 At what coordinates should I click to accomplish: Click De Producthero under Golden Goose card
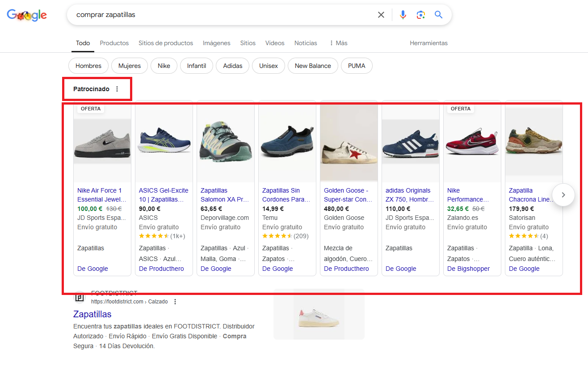pos(346,269)
